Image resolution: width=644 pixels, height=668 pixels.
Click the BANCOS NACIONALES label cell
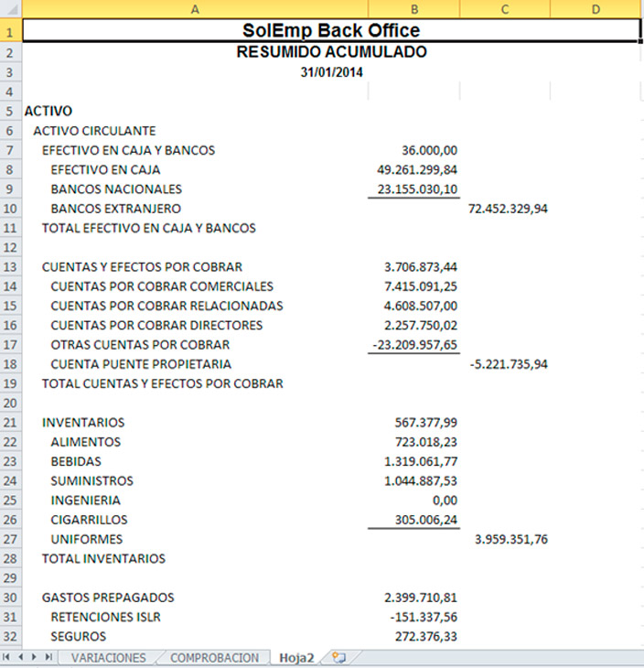[x=116, y=189]
